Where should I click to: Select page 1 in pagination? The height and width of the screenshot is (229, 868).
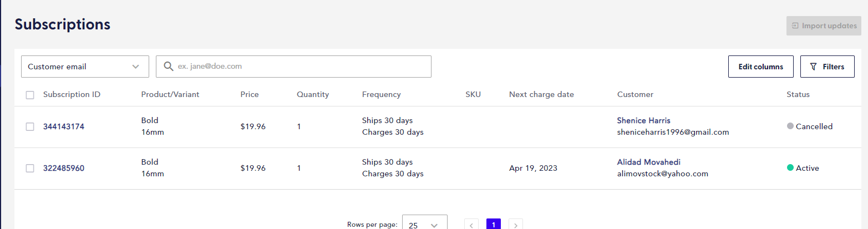(494, 224)
